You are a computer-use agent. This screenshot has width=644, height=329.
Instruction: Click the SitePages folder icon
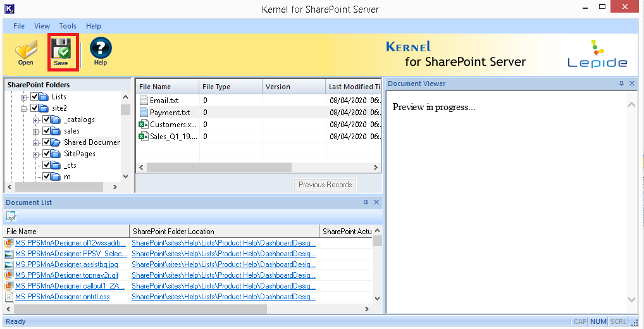[x=56, y=154]
